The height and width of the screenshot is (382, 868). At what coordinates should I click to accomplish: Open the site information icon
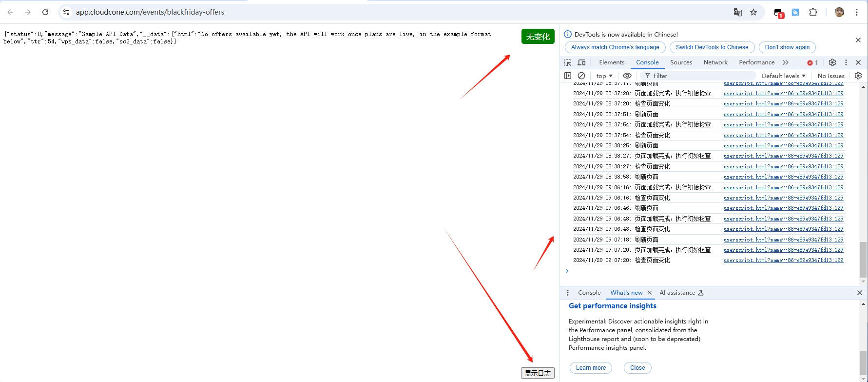(x=66, y=12)
